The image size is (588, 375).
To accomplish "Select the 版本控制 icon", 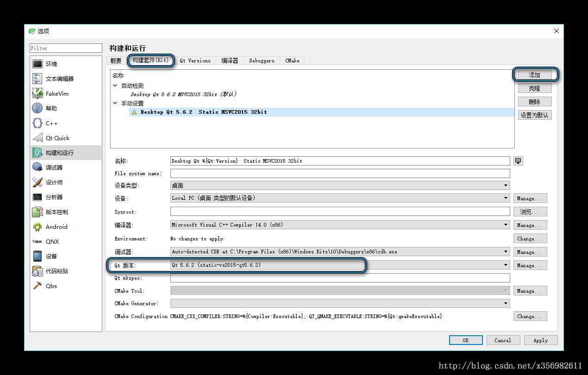I will pos(38,212).
